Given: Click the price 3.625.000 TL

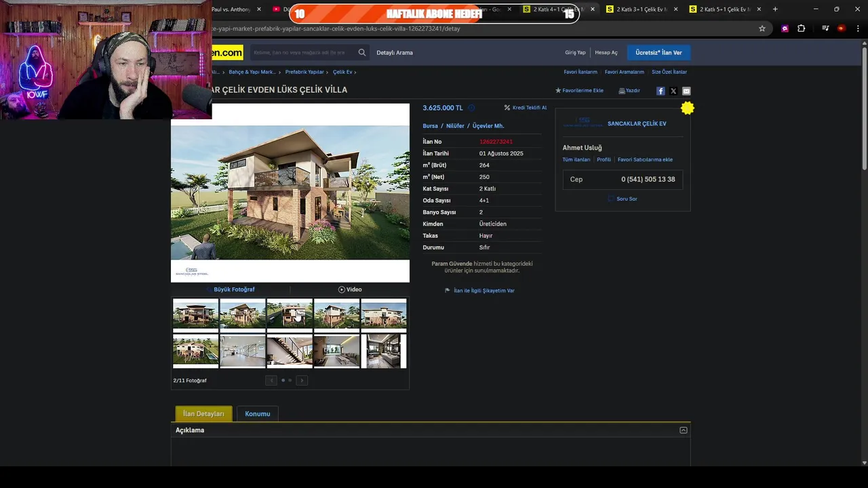Looking at the screenshot, I should pos(443,108).
